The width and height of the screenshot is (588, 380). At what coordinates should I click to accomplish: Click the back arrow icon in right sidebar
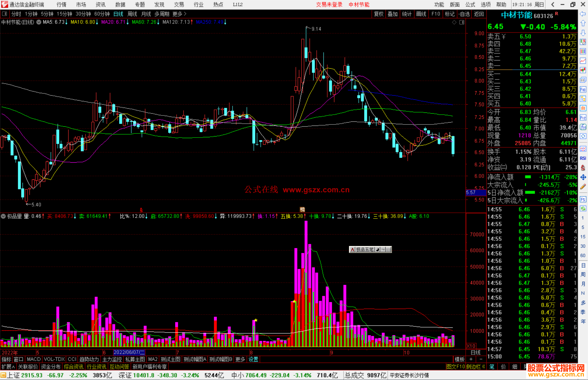click(x=583, y=14)
